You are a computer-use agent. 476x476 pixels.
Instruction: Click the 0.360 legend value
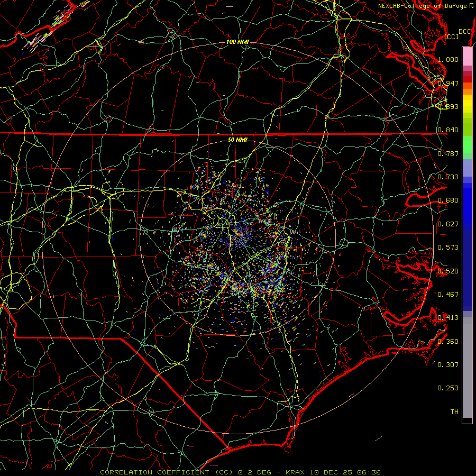tap(448, 342)
